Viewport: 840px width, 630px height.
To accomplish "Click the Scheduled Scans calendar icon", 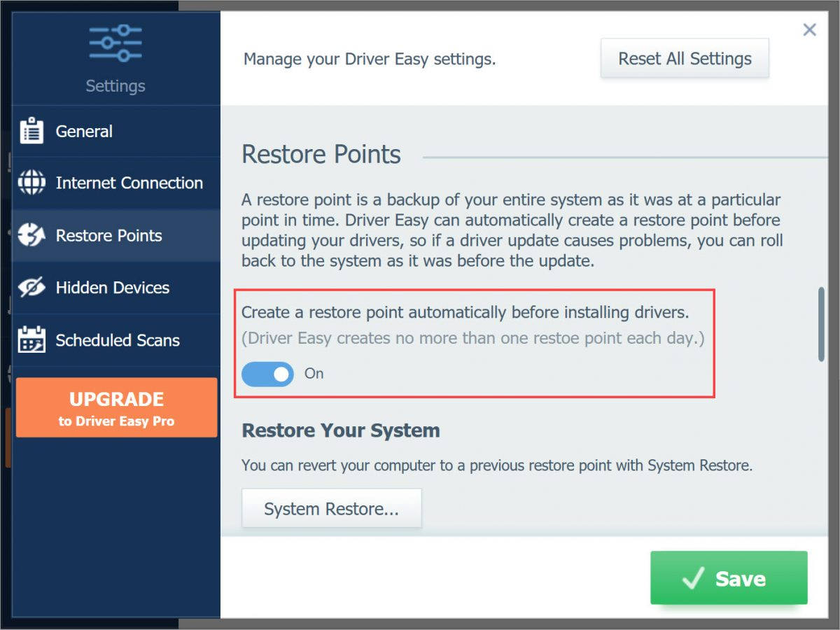I will [x=31, y=340].
